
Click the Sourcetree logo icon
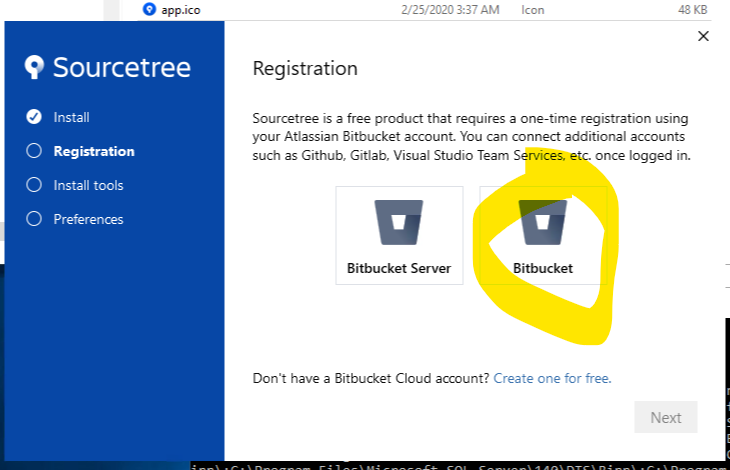pos(34,67)
